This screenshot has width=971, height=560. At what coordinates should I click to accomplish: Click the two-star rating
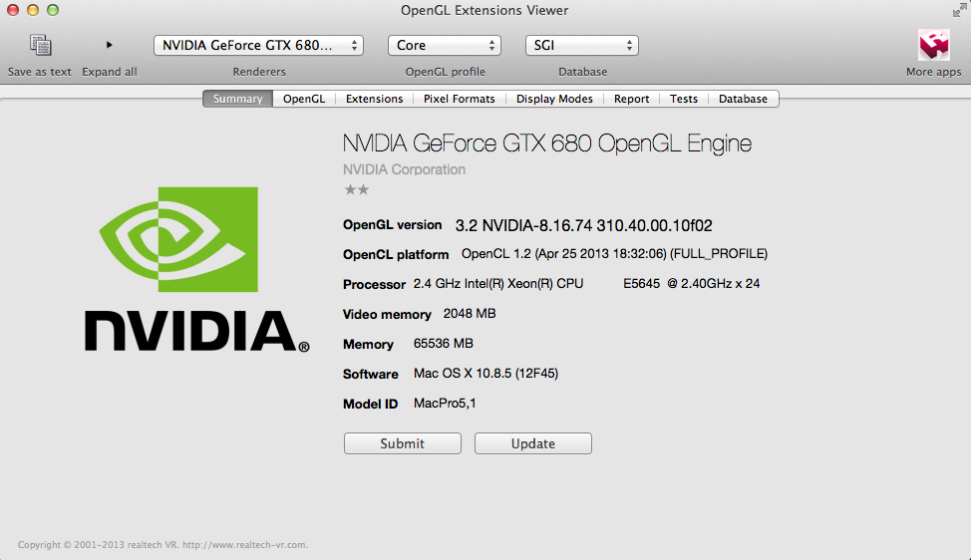[x=357, y=189]
